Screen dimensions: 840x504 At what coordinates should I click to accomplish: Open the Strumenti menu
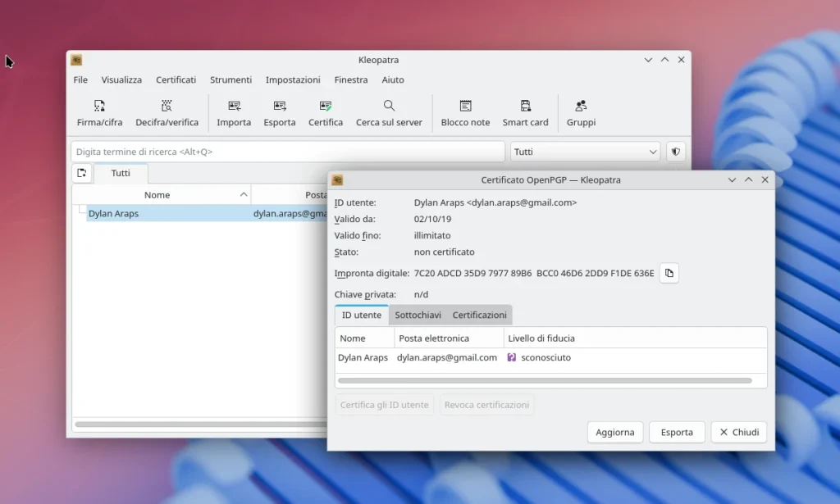(x=231, y=80)
